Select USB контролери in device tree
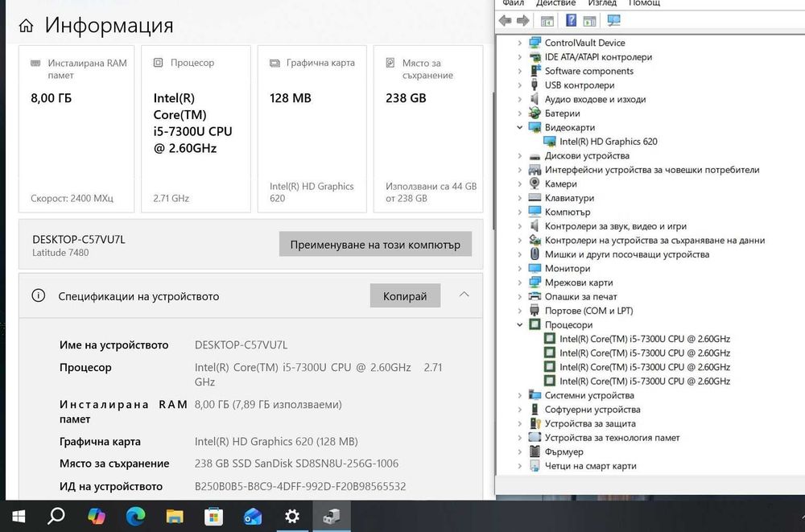Screen dimensions: 805x532 tap(579, 85)
